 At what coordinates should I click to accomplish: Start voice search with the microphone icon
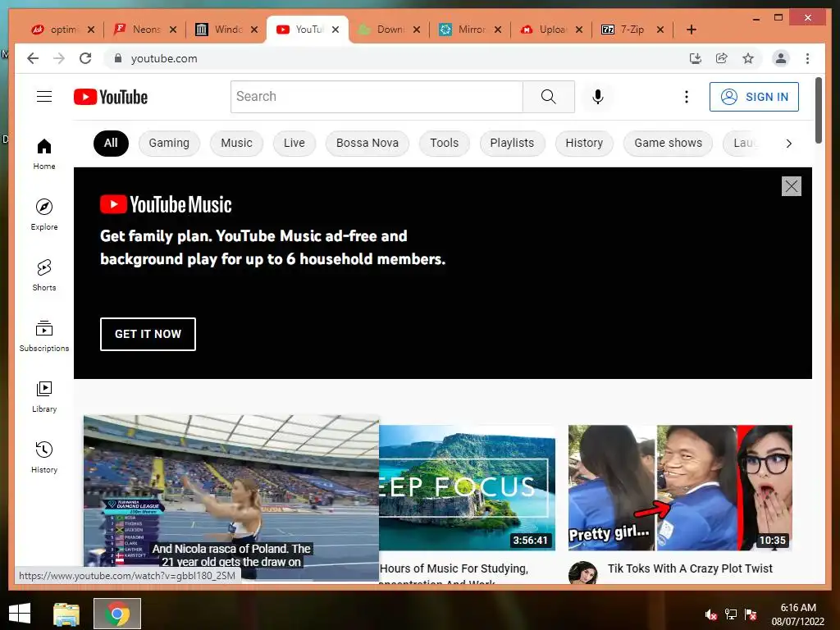[x=598, y=97]
